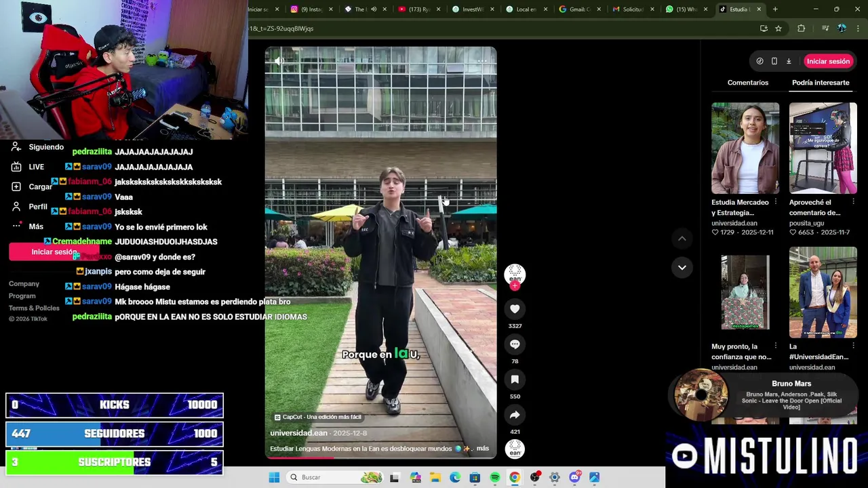Click sidebar Iniciar sesión button
This screenshot has height=488, width=868.
[54, 252]
